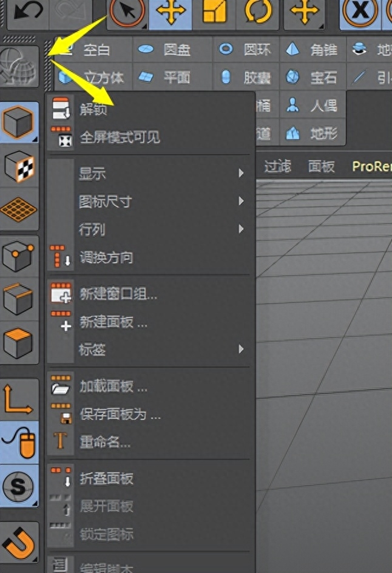Switch to Model mode cube icon

click(19, 121)
